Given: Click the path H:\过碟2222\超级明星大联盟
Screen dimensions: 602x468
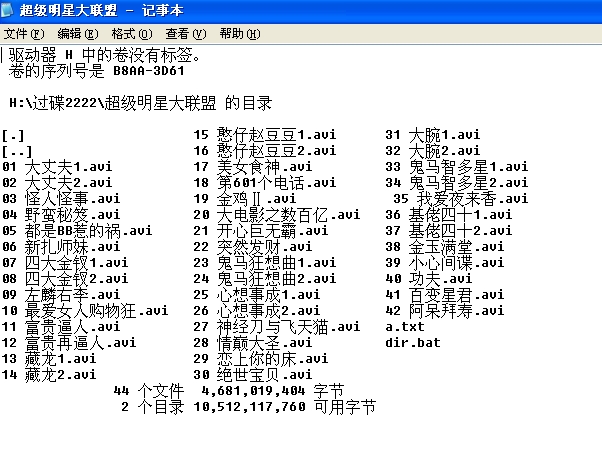Looking at the screenshot, I should point(113,103).
